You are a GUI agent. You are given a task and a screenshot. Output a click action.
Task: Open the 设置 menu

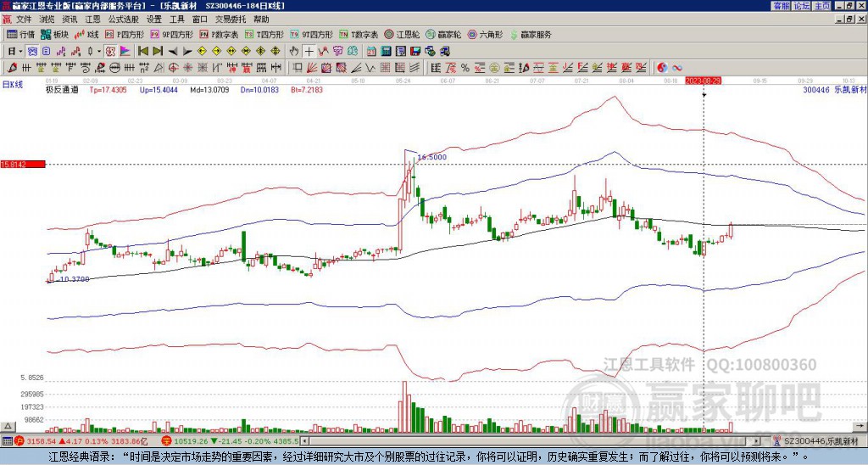(154, 20)
